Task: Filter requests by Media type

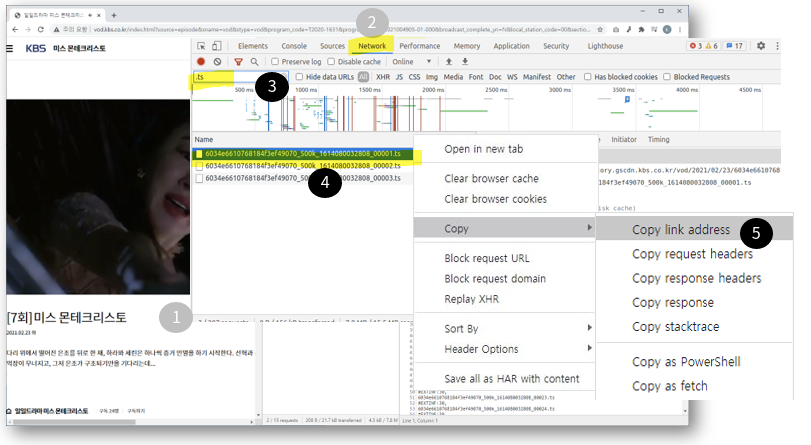Action: point(453,77)
